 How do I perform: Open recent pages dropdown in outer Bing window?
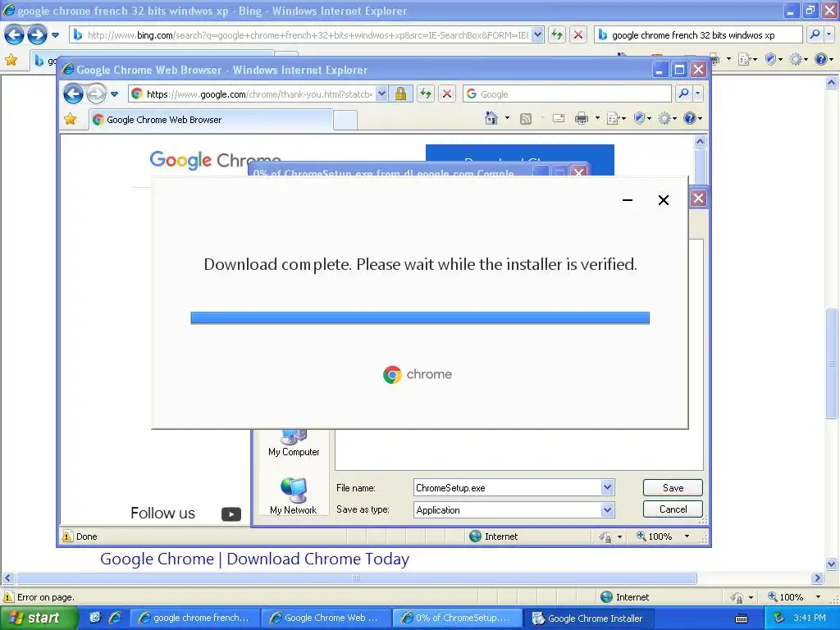point(55,35)
